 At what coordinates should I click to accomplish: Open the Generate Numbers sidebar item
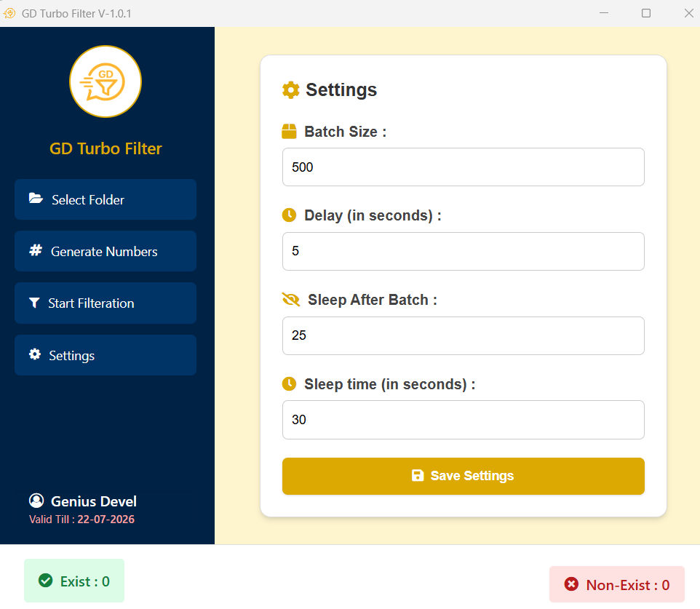(106, 251)
